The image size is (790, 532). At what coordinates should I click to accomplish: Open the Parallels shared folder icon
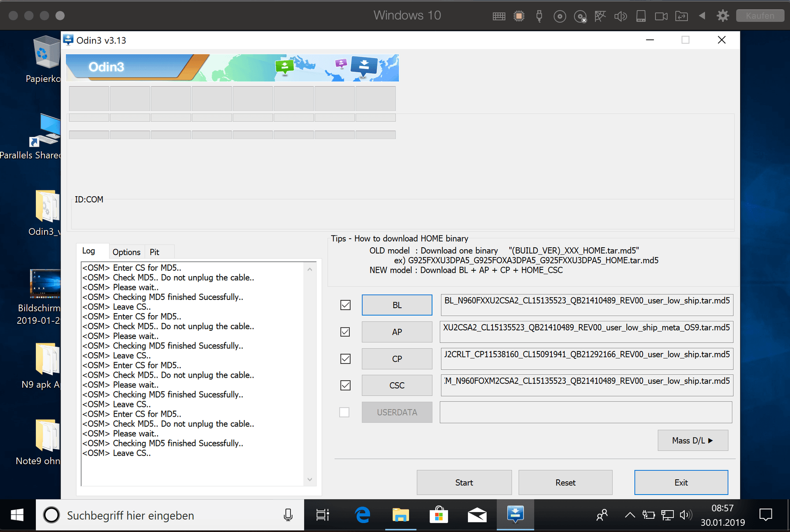tap(681, 16)
